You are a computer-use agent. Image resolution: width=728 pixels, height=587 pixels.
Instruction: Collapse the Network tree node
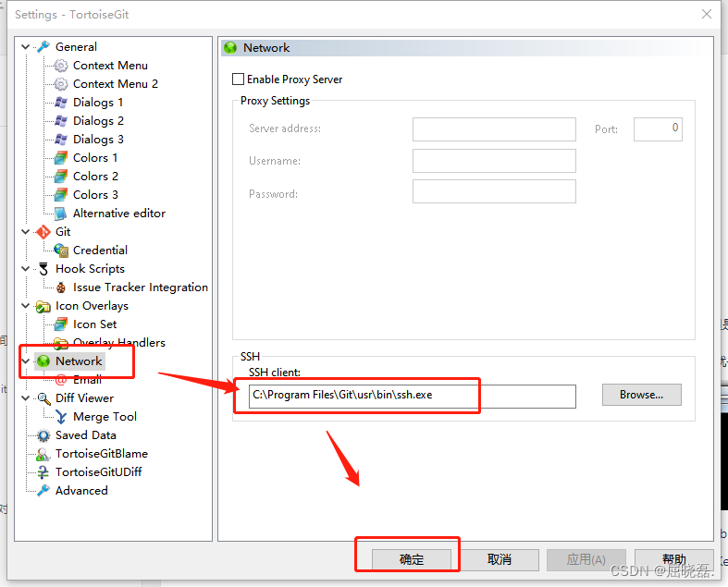coord(26,361)
